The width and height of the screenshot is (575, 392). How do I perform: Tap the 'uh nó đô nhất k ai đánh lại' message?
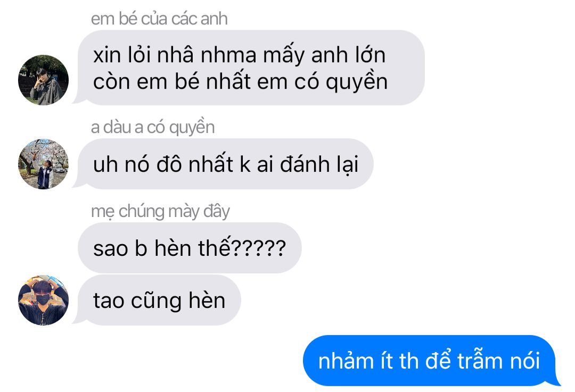(x=226, y=164)
